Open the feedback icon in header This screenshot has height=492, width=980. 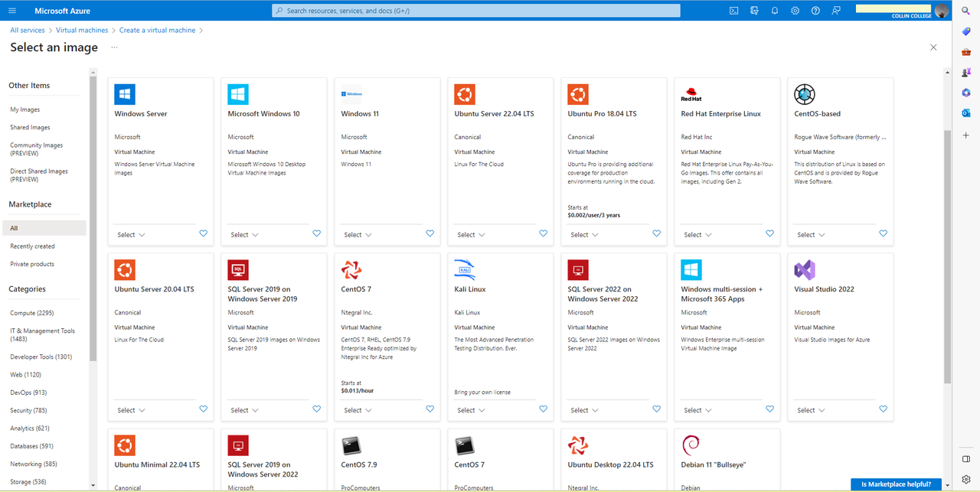[836, 11]
